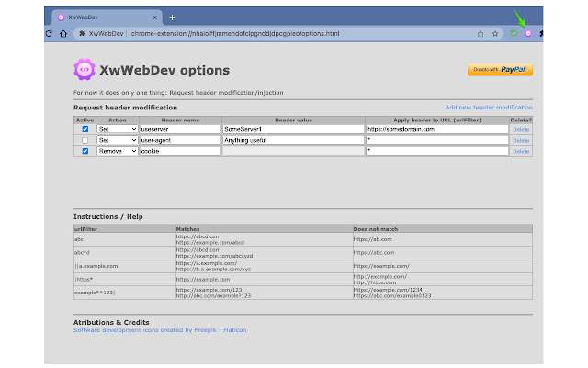
Task: Click the 'Atributions & Credits' heading
Action: click(111, 322)
